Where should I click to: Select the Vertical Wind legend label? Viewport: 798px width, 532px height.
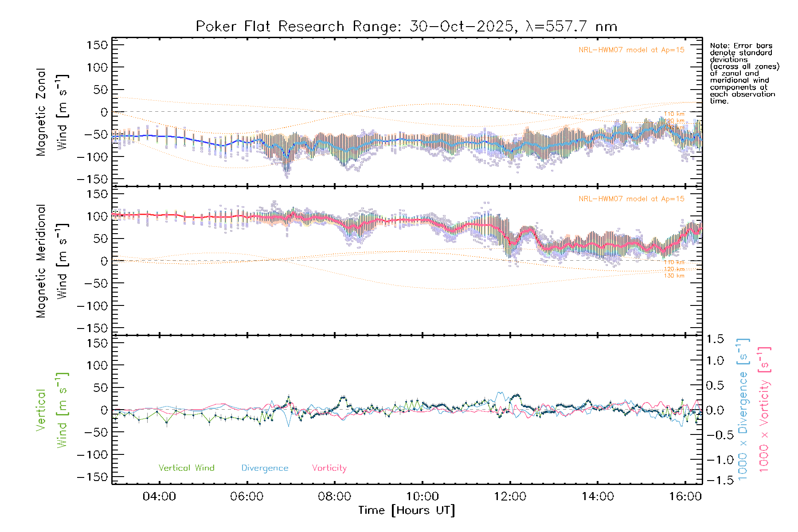coord(186,468)
